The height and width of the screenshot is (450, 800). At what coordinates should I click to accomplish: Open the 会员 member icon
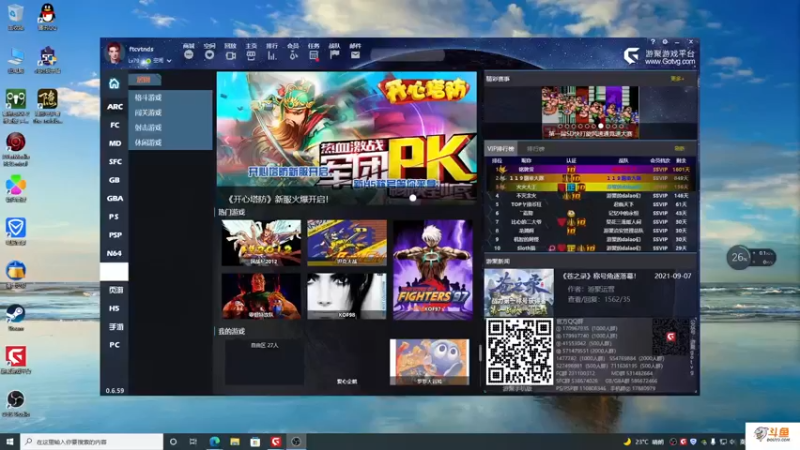click(293, 55)
